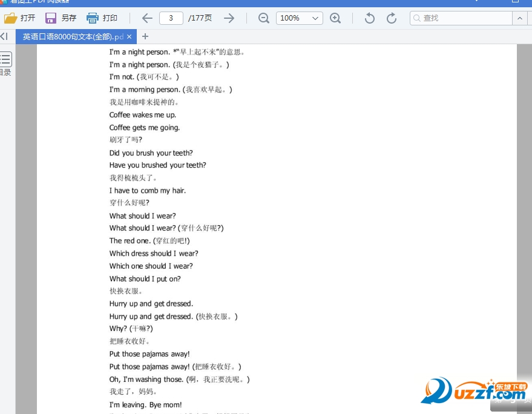Click the page number input showing 3
The width and height of the screenshot is (532, 414).
click(x=171, y=18)
